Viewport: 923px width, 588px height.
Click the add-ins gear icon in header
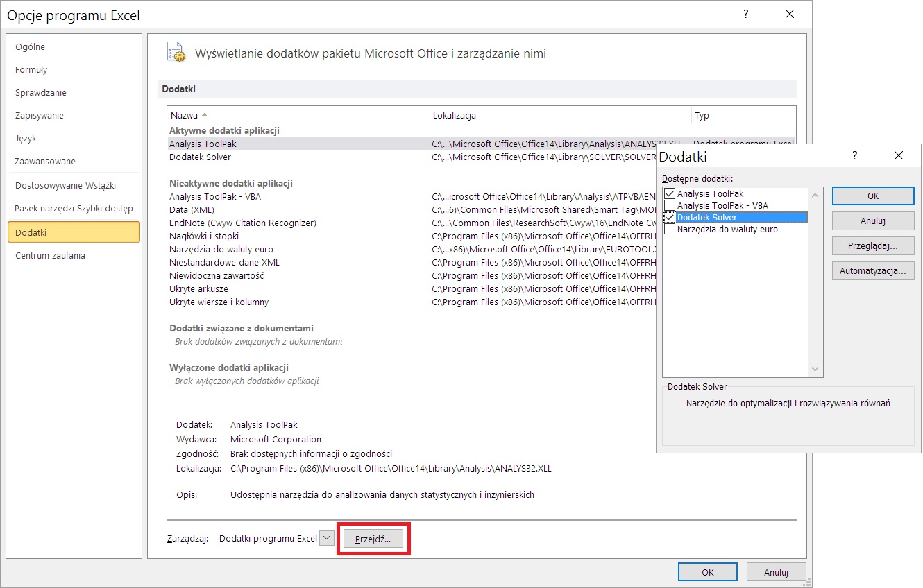(176, 53)
